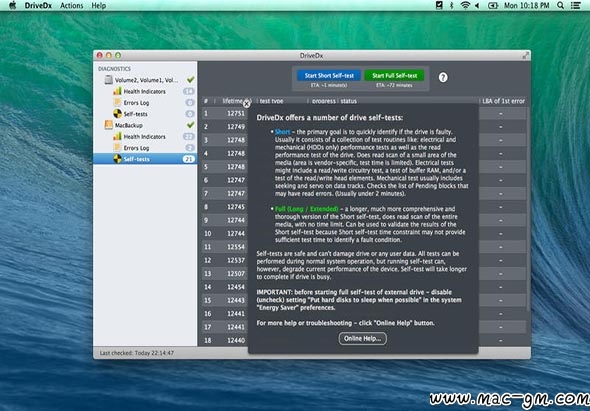Toggle DriveDx window fullscreen arrows icon
Screen dimensions: 590x411
coord(526,55)
